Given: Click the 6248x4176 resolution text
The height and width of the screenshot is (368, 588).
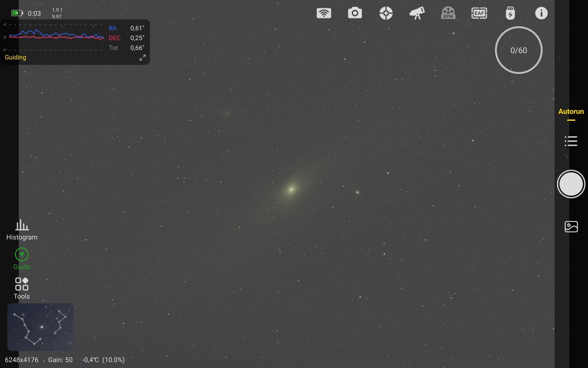Looking at the screenshot, I should (x=22, y=360).
